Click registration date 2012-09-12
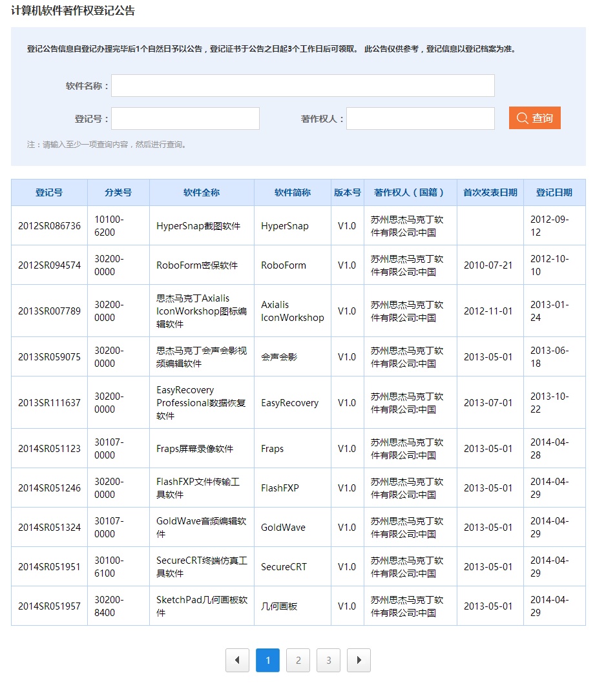The image size is (595, 700). point(549,226)
